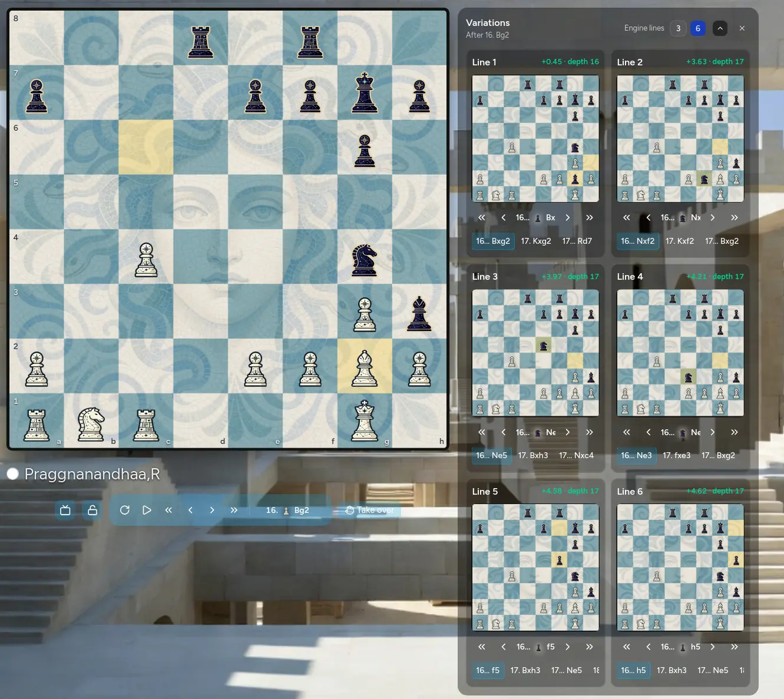The image size is (784, 699).
Task: Select move 17... Nxc4 in Line 3
Action: pyautogui.click(x=576, y=455)
